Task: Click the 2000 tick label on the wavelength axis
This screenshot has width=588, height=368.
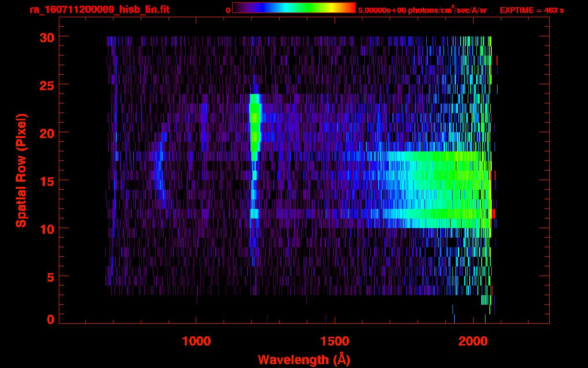Action: tap(472, 341)
